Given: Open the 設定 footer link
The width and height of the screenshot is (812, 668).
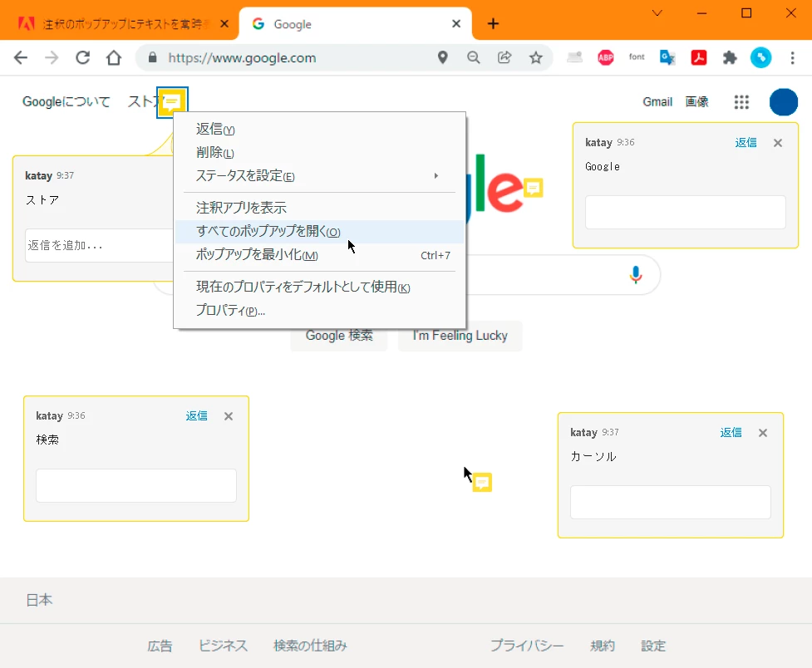Looking at the screenshot, I should click(x=653, y=646).
